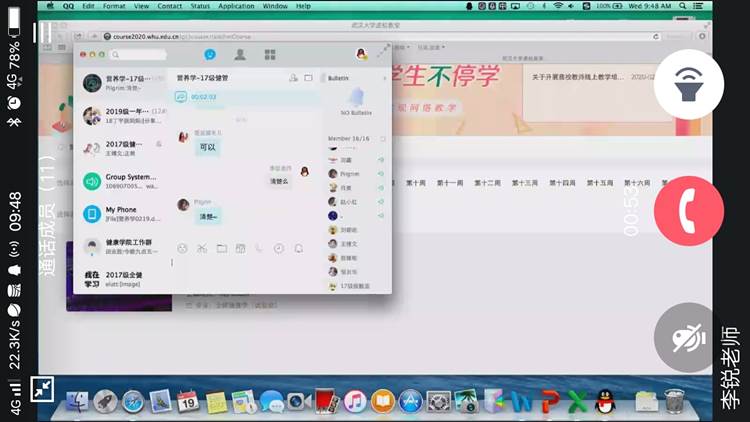Open chat history clock icon
This screenshot has height=422, width=750.
278,248
